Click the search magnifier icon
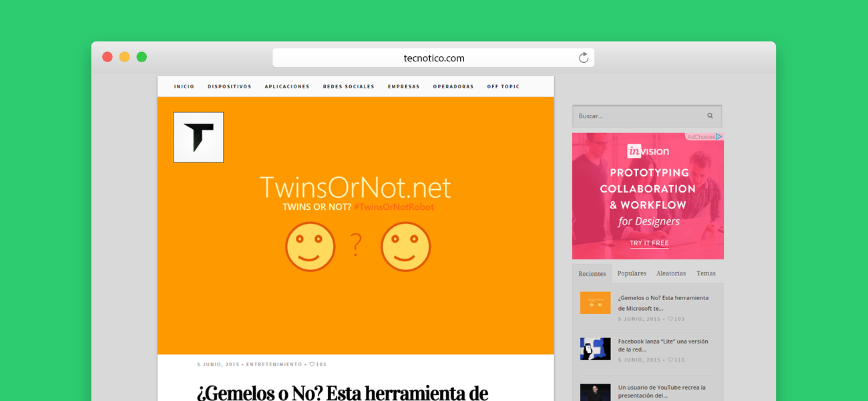 pos(710,116)
